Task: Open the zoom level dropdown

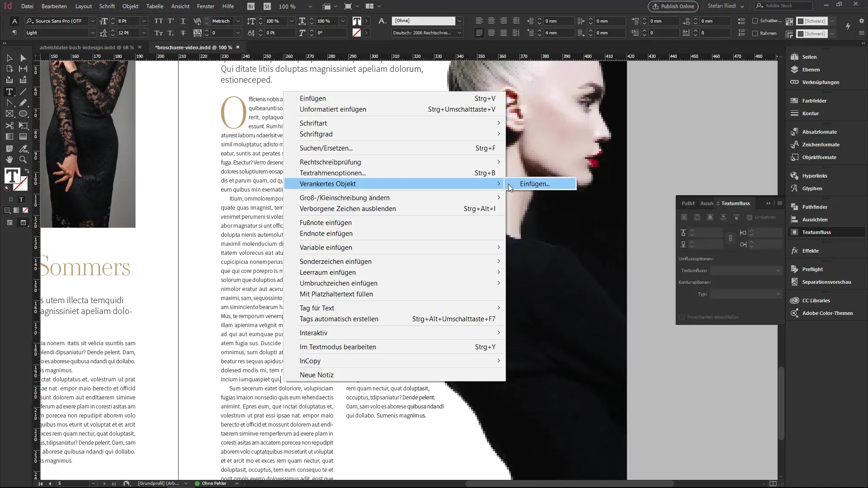Action: click(x=310, y=6)
